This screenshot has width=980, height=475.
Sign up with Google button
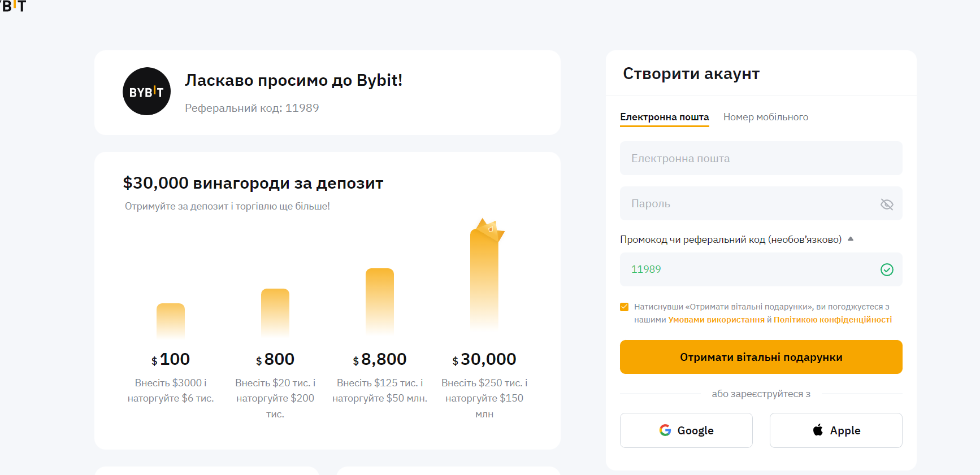click(686, 430)
